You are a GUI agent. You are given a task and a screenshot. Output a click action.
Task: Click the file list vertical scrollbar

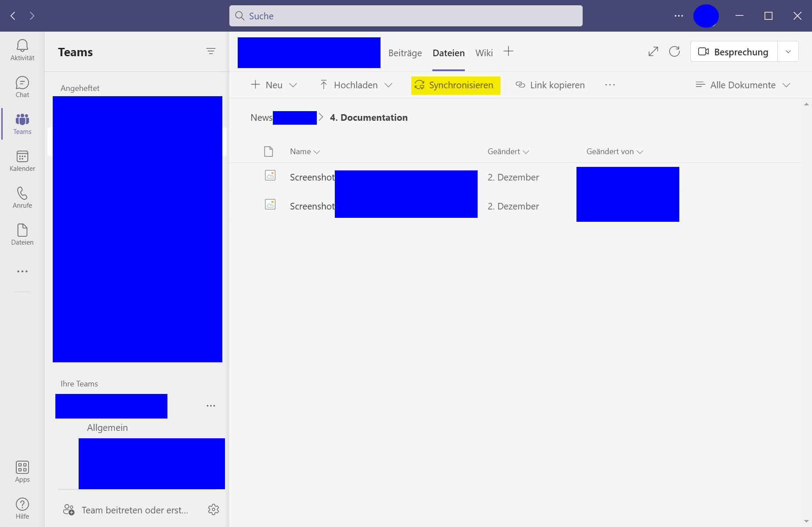(806, 312)
